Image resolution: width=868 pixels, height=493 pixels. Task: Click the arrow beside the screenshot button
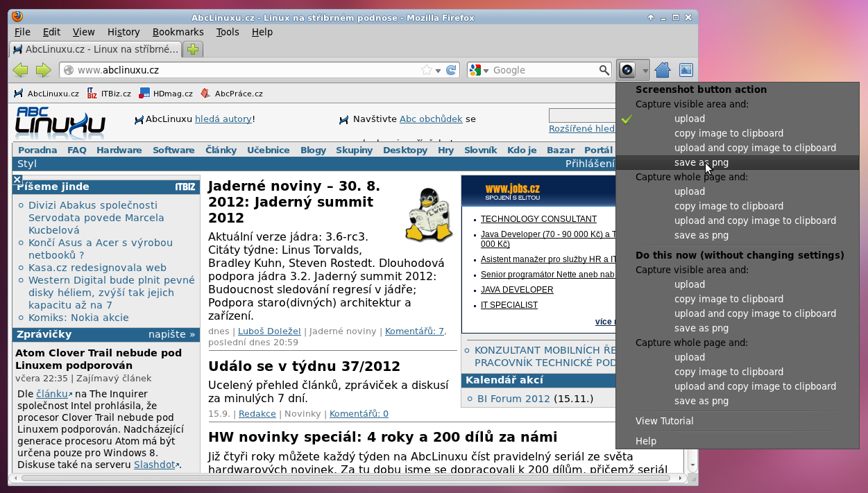tap(645, 70)
